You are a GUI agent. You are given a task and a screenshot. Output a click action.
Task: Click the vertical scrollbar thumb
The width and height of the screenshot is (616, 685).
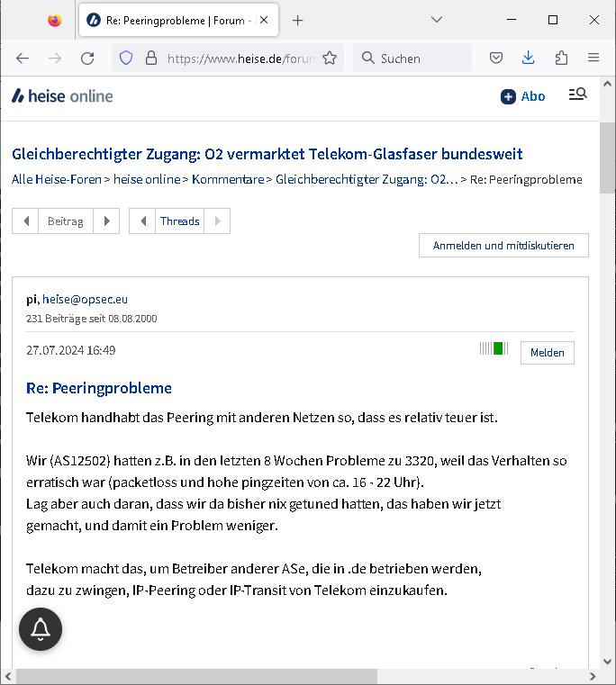tap(607, 158)
